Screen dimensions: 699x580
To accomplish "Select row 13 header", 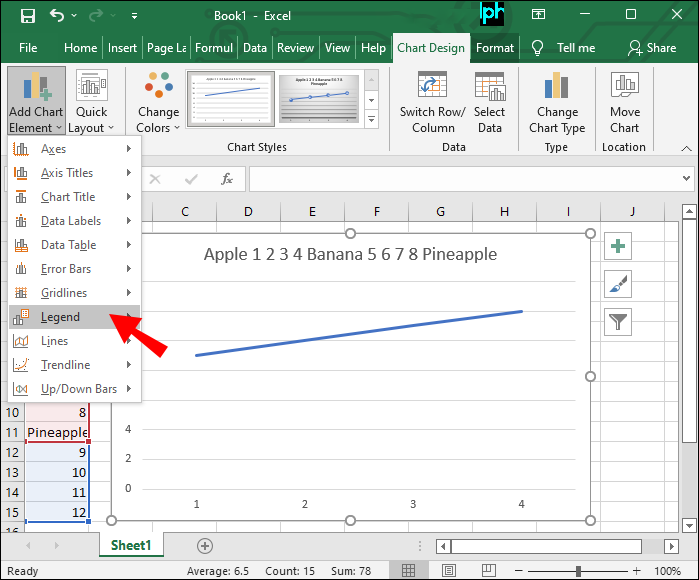I will point(12,473).
